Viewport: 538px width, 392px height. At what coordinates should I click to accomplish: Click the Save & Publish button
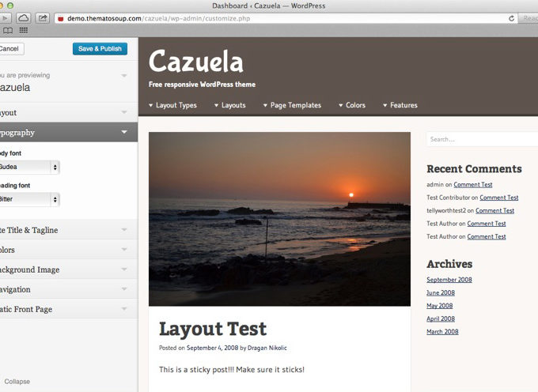pyautogui.click(x=100, y=49)
